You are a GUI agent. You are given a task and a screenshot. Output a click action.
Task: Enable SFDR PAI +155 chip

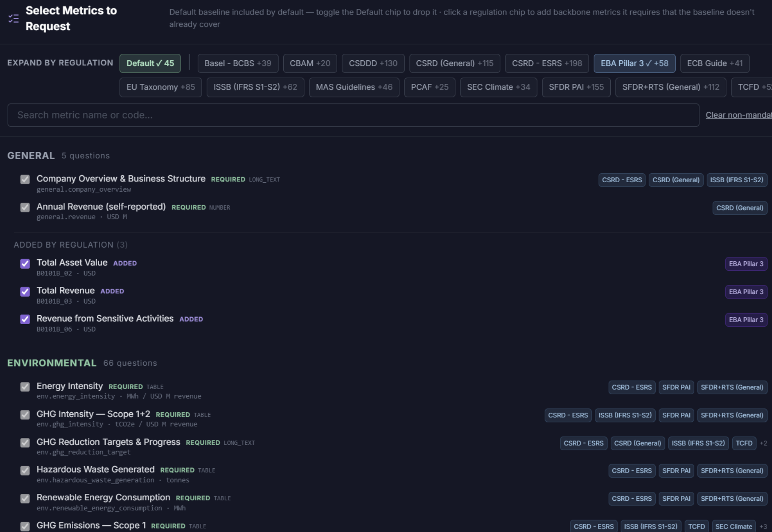tap(576, 87)
